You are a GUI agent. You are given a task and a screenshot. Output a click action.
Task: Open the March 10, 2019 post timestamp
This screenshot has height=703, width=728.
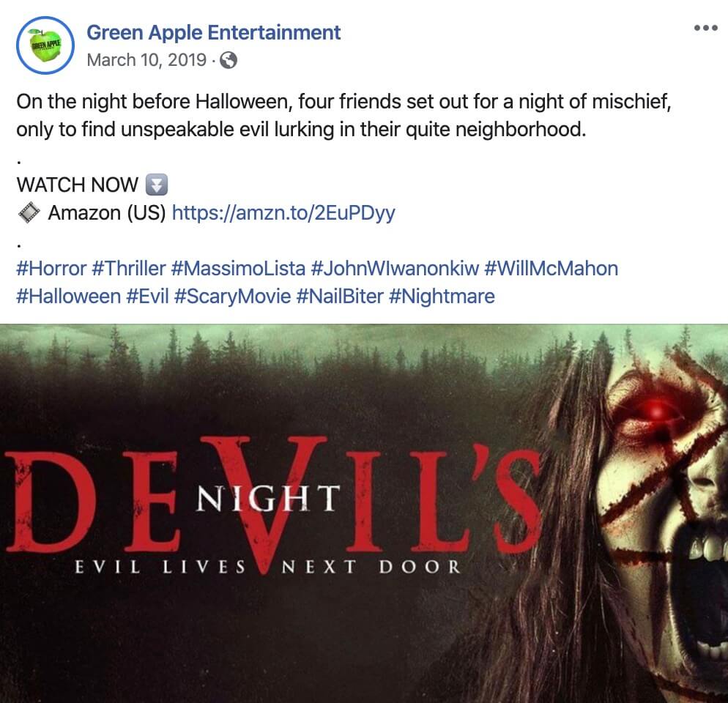coord(146,60)
